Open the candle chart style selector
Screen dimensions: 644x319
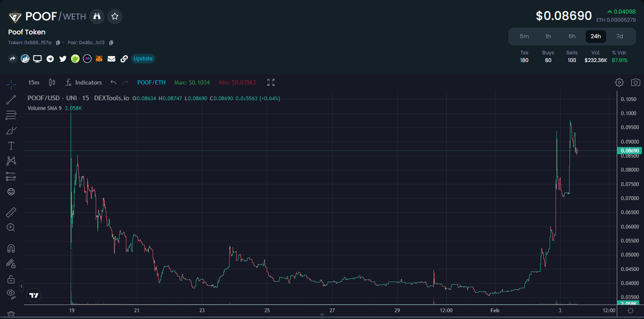(52, 83)
